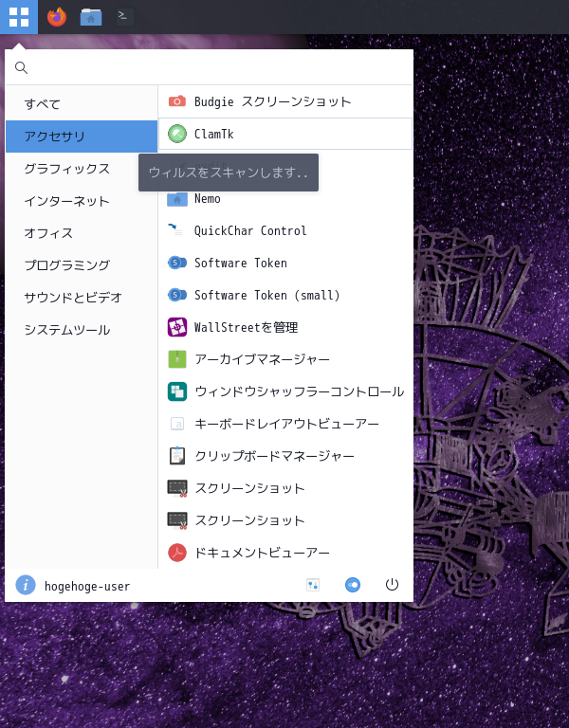This screenshot has width=569, height=728.
Task: Open Budgie desktop settings toggle icon
Action: point(353,585)
